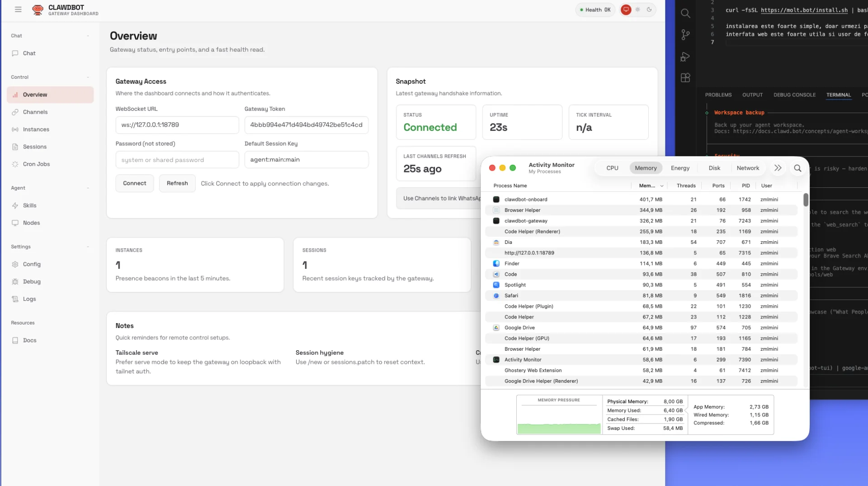Select the system theme monitor icon
Viewport: 868px width, 486px height.
click(x=626, y=10)
